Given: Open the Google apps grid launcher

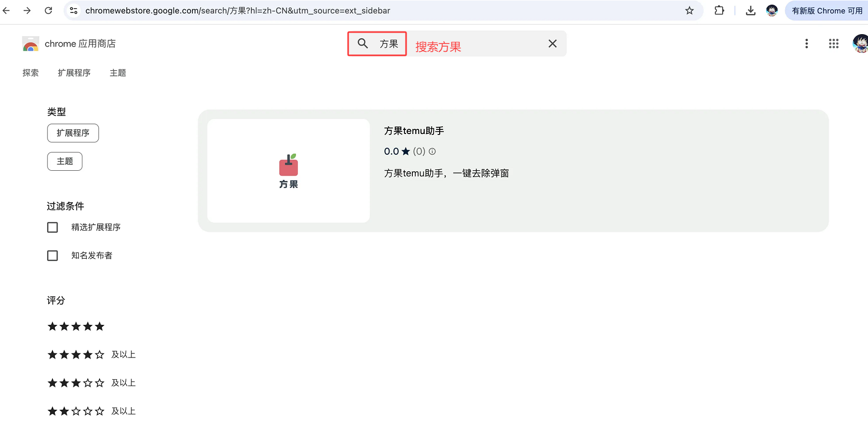Looking at the screenshot, I should click(833, 43).
